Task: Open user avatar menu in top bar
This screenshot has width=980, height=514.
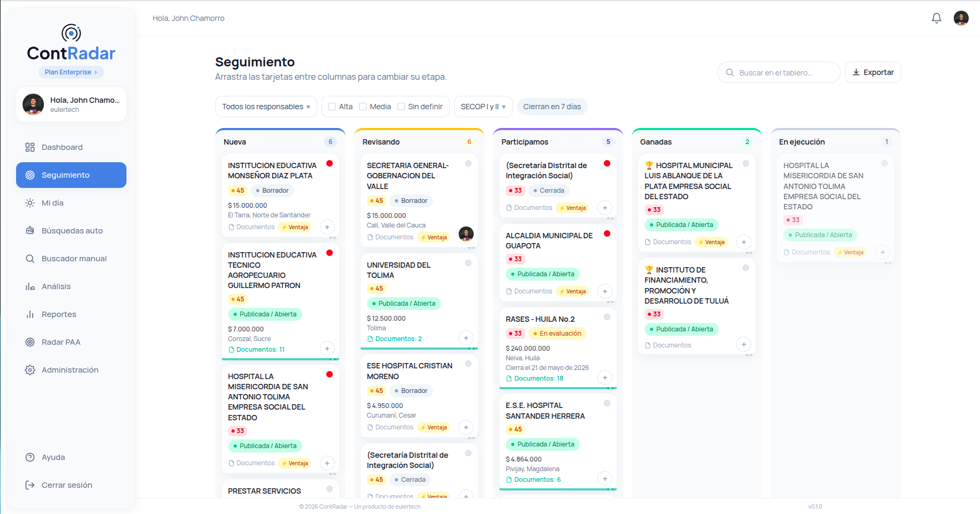Action: point(961,18)
